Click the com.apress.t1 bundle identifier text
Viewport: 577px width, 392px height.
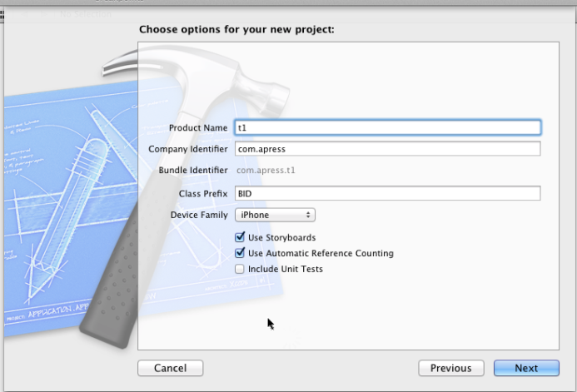click(266, 171)
